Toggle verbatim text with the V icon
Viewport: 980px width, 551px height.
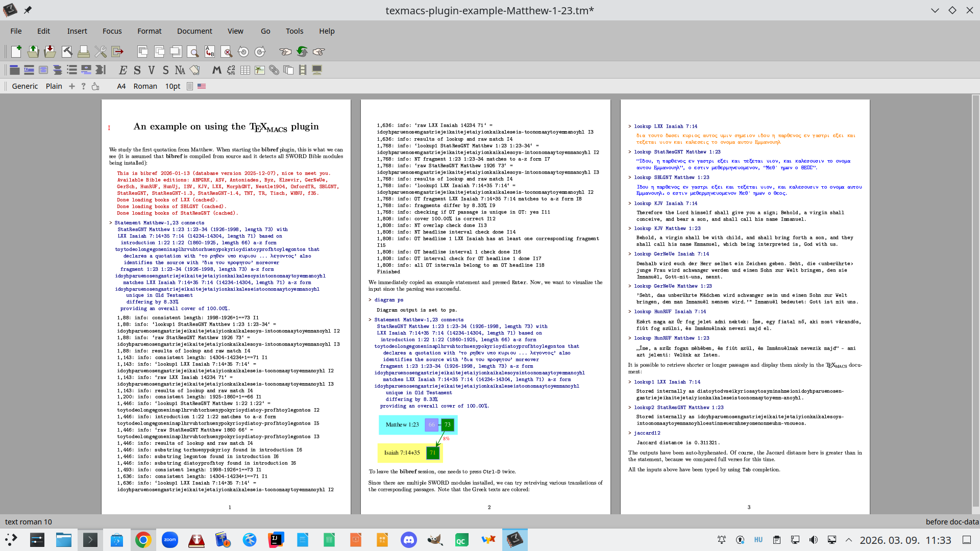151,70
